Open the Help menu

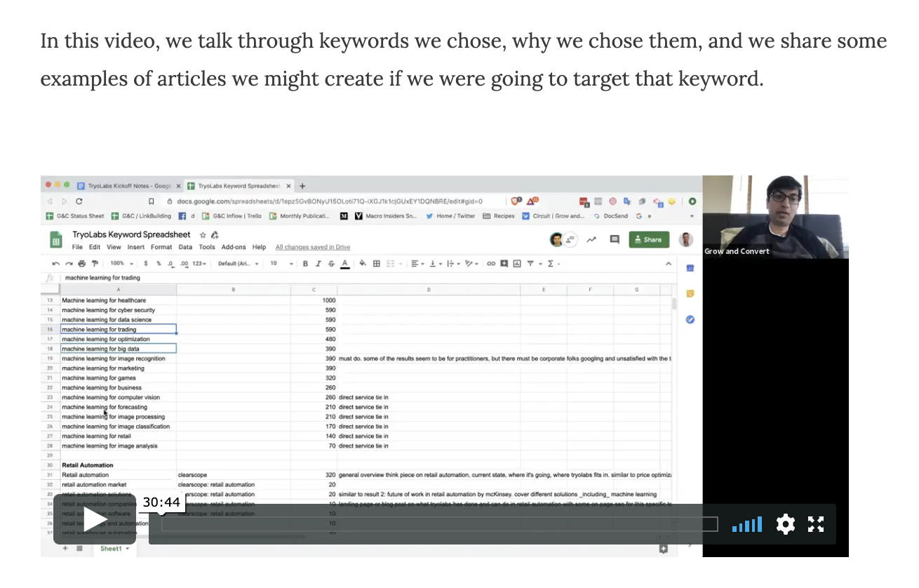[259, 247]
